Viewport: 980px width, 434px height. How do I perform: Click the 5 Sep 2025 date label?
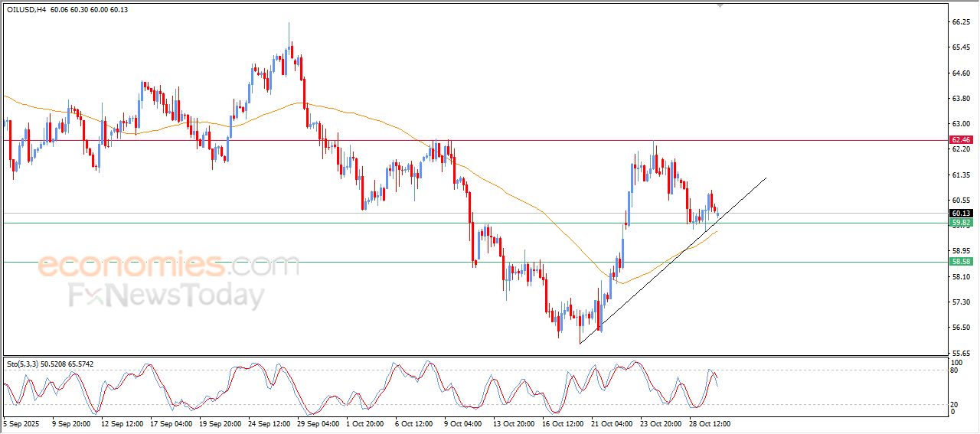[x=24, y=423]
